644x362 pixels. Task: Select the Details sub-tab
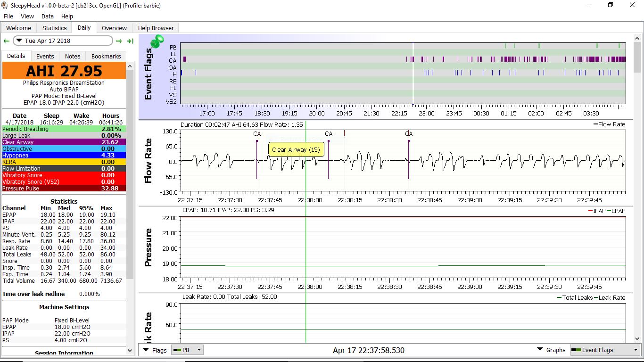(x=16, y=56)
